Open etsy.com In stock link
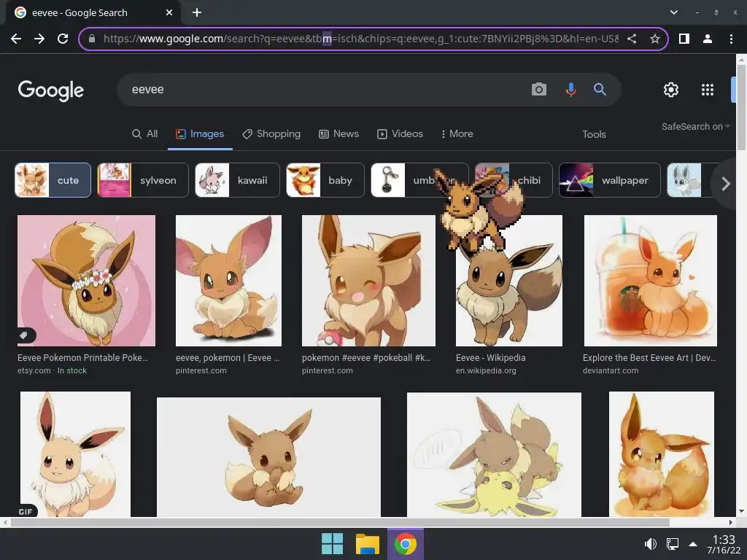 52,370
